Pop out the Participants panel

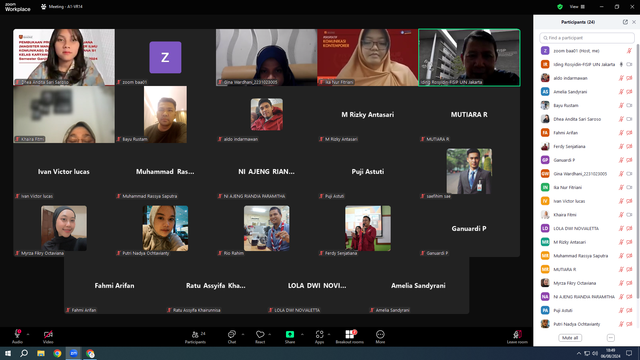pos(625,22)
